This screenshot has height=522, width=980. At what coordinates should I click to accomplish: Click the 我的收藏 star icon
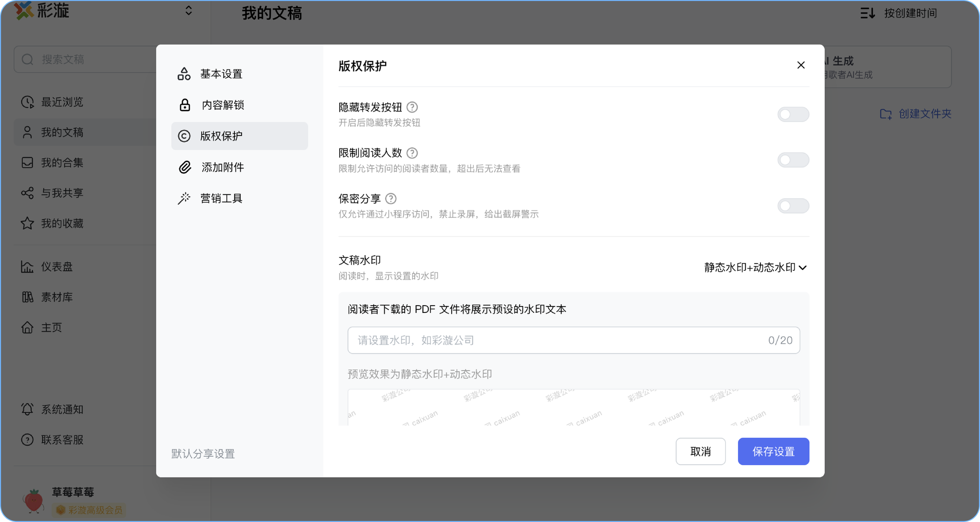[x=27, y=224]
